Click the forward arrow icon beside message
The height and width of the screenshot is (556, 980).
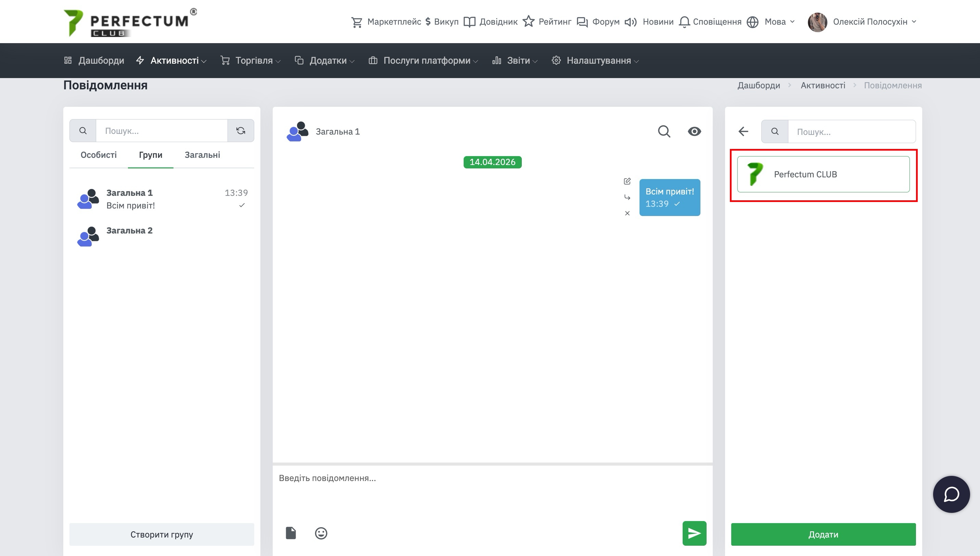(627, 197)
